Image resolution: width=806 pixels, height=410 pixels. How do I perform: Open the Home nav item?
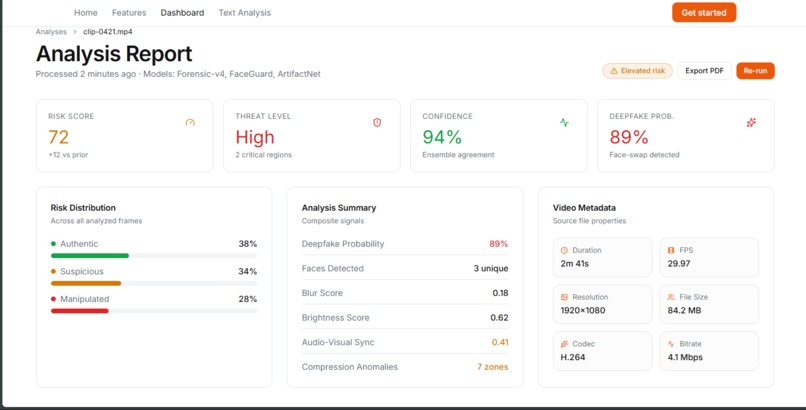click(x=86, y=12)
